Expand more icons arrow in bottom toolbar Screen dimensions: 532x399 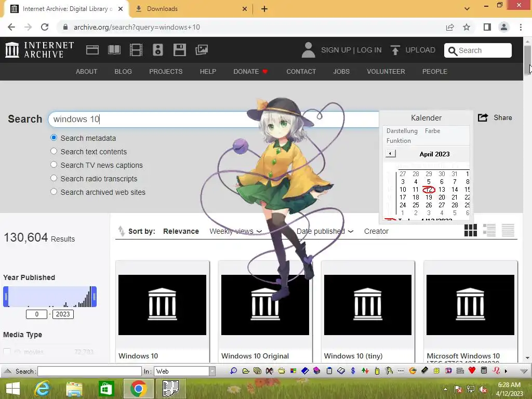pos(506,371)
